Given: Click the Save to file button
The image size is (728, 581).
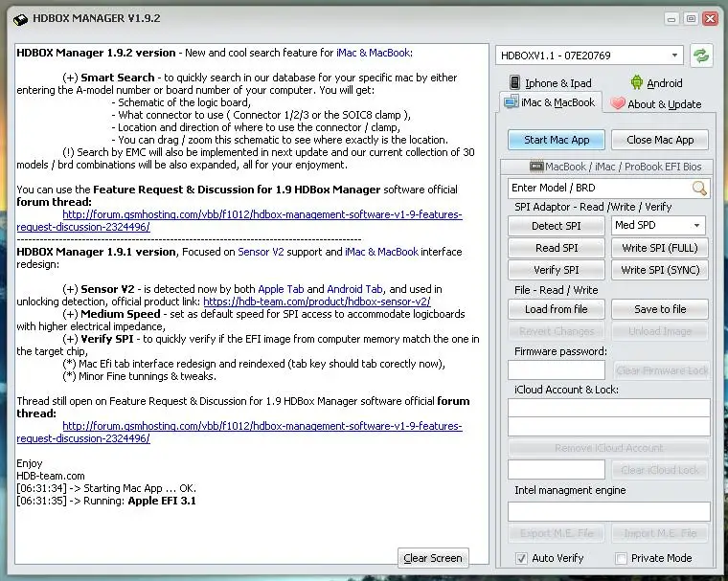Looking at the screenshot, I should tap(660, 309).
